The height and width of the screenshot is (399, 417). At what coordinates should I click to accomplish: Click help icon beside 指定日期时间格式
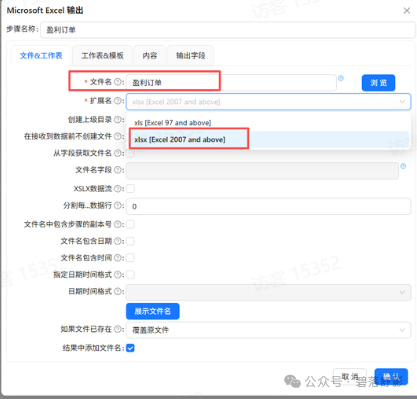(x=117, y=275)
